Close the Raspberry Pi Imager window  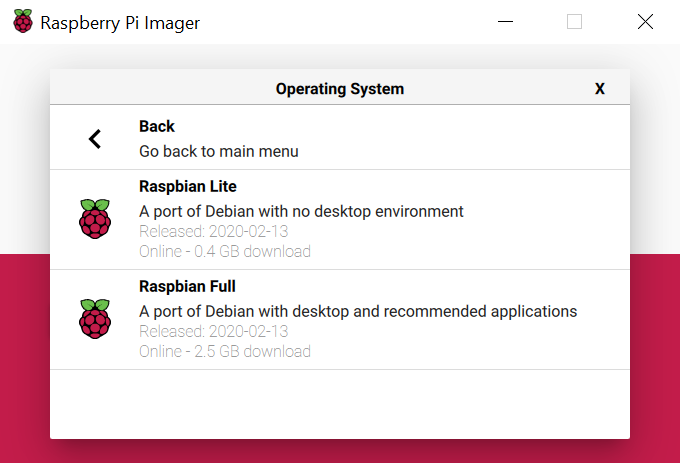[645, 21]
